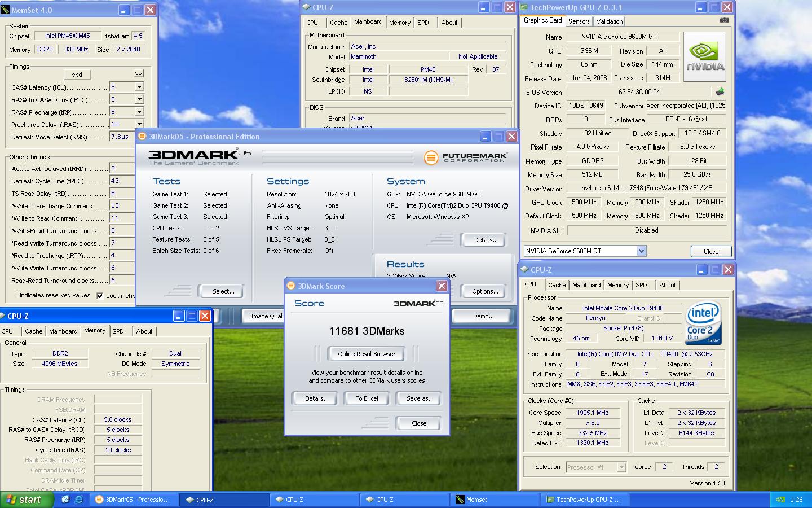Open the CAS# Latency (tCL) dropdown
This screenshot has width=812, height=508.
tap(139, 87)
